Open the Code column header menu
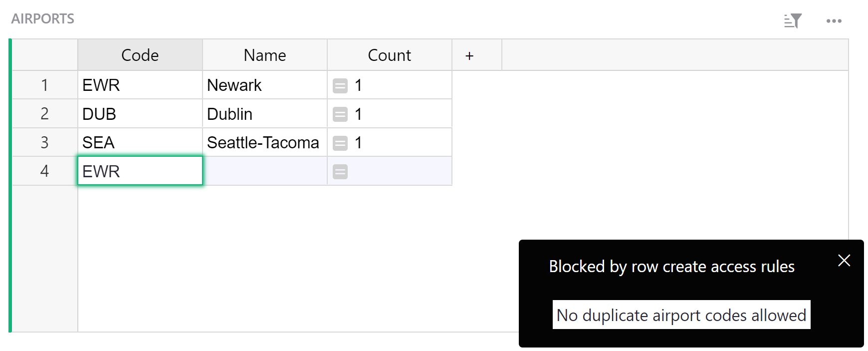Screen dimensions: 868x351 [140, 55]
